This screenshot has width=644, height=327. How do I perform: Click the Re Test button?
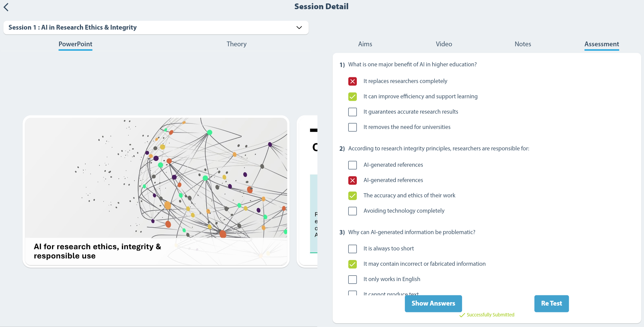click(551, 304)
